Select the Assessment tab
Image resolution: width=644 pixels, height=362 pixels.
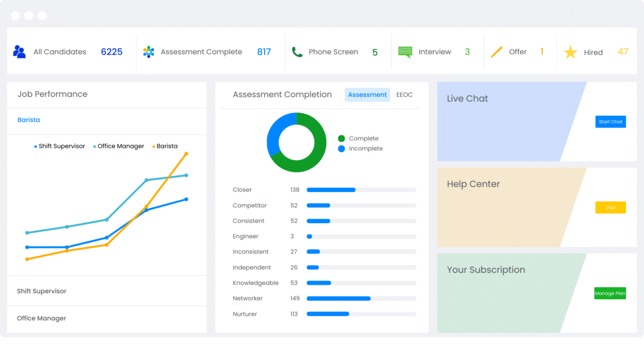(x=367, y=95)
